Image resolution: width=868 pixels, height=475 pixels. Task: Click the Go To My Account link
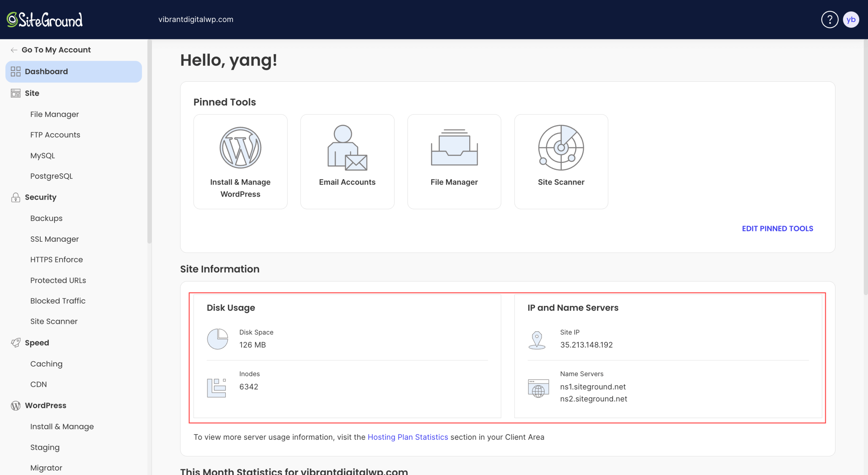(56, 50)
